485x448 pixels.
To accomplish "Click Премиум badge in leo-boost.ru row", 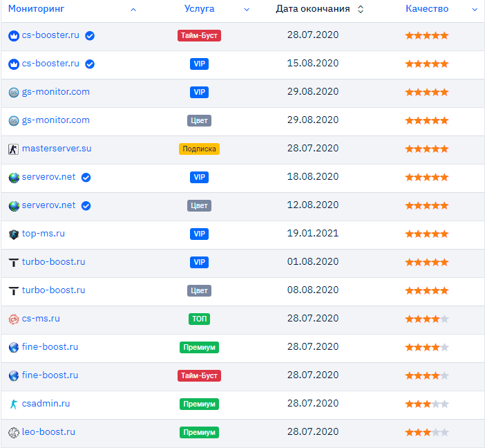I will click(199, 432).
